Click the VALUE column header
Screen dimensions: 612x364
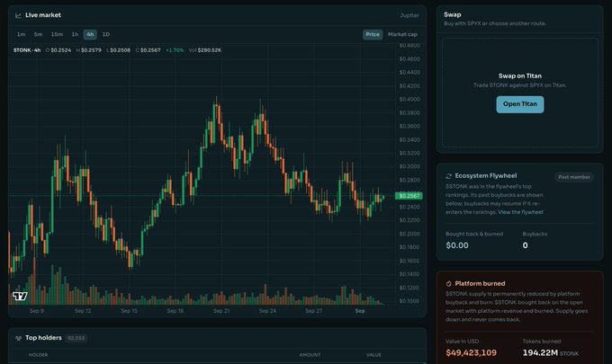pos(373,355)
